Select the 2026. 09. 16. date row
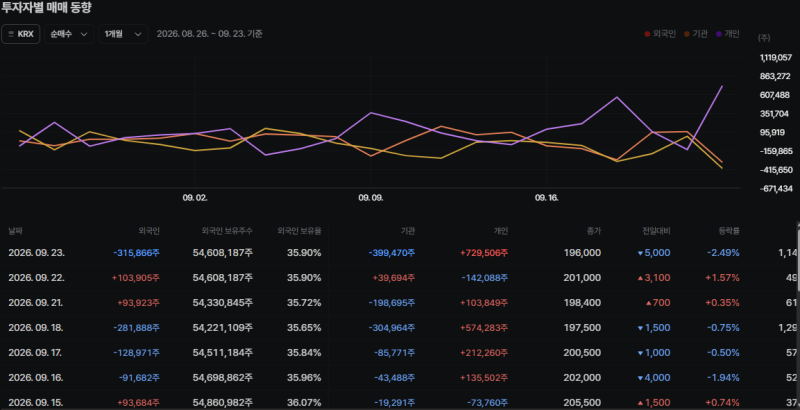Image resolution: width=800 pixels, height=410 pixels. pyautogui.click(x=36, y=378)
